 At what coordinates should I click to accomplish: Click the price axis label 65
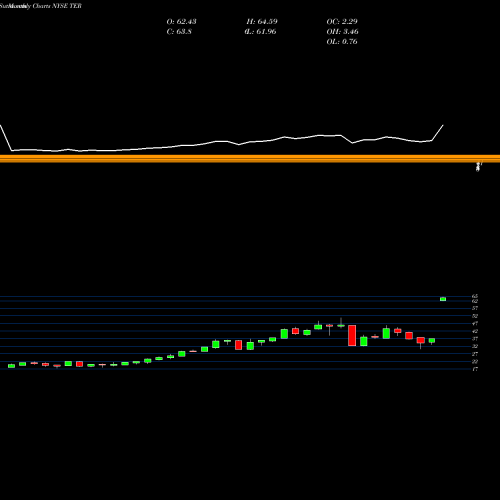(x=475, y=296)
